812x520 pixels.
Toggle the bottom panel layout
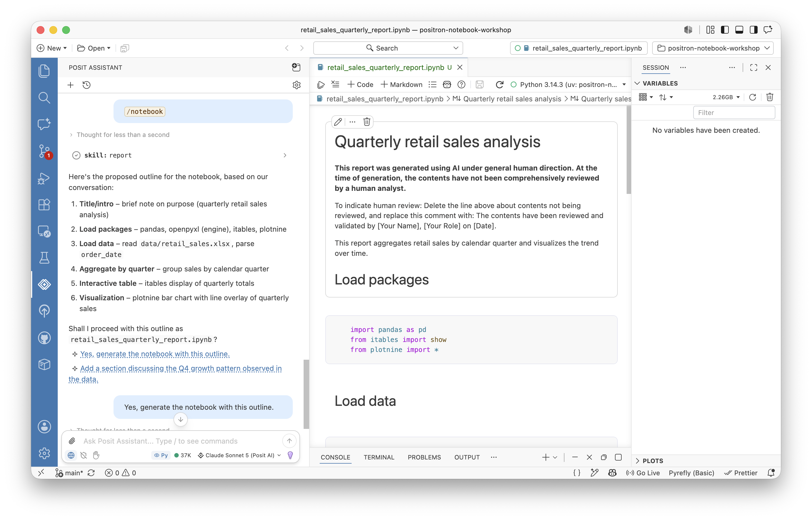tap(739, 30)
